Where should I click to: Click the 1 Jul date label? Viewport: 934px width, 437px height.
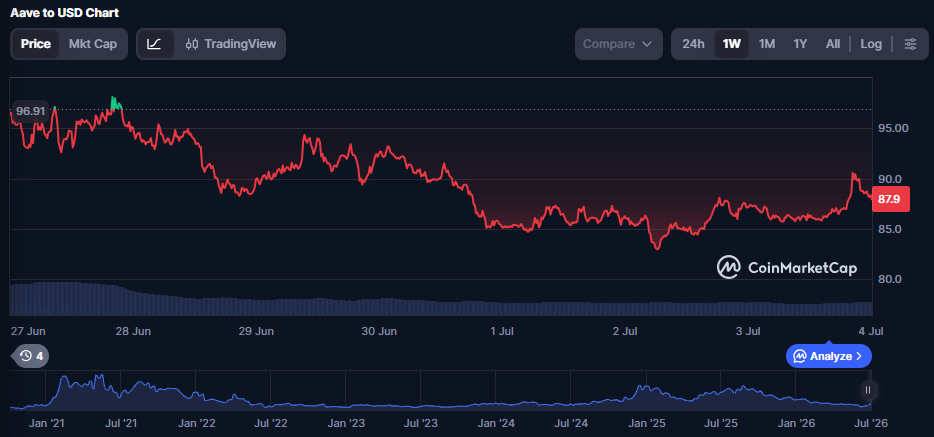point(502,331)
